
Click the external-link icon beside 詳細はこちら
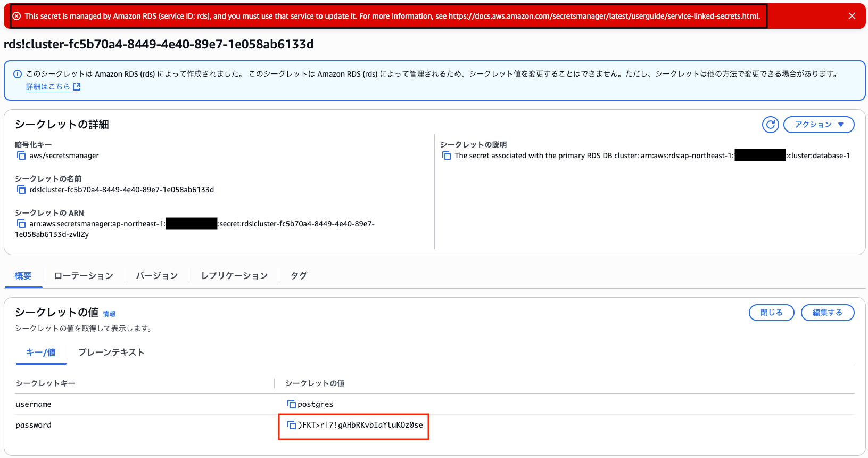[x=77, y=86]
